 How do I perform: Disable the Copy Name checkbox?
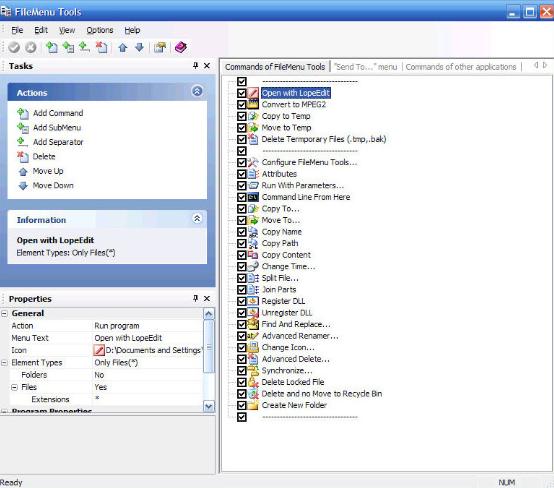(242, 232)
